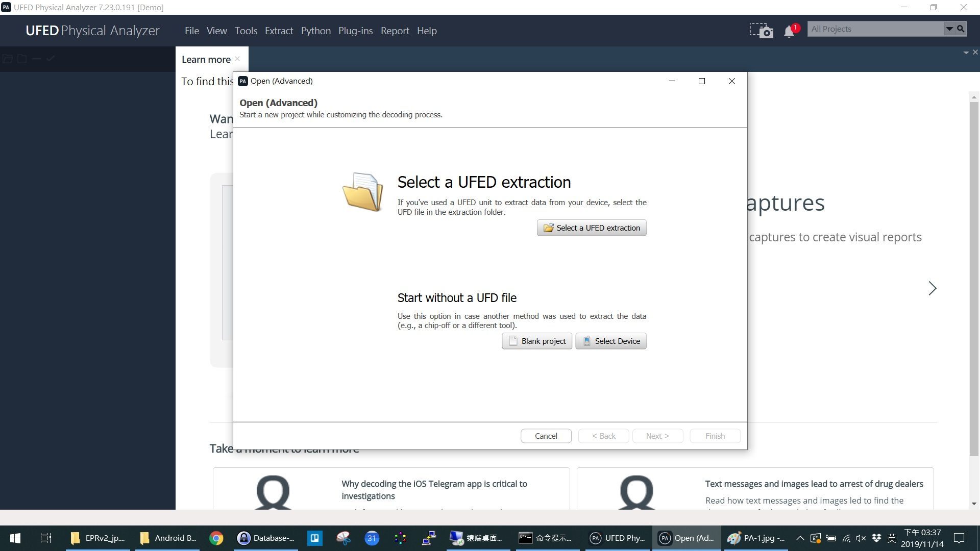
Task: Show hidden tray icons chevron
Action: click(800, 538)
